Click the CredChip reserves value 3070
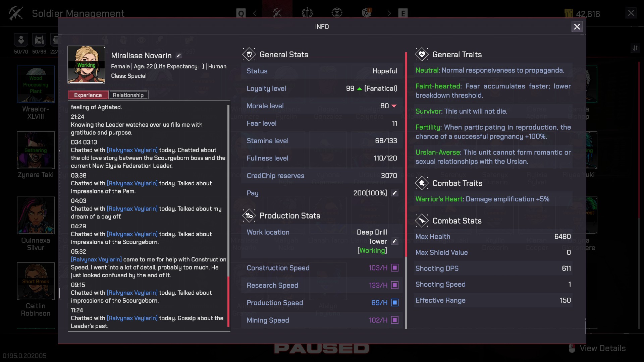 point(389,176)
